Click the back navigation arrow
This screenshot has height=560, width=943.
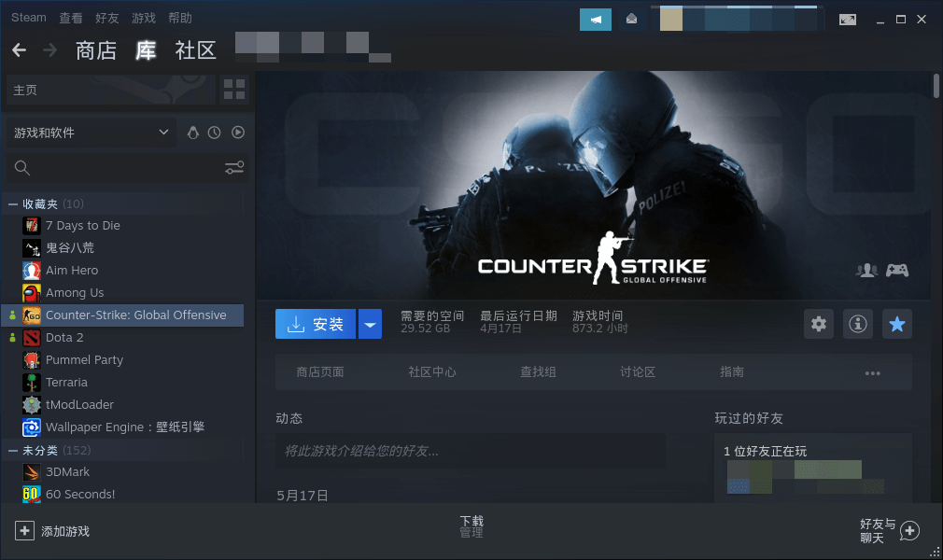[x=19, y=50]
